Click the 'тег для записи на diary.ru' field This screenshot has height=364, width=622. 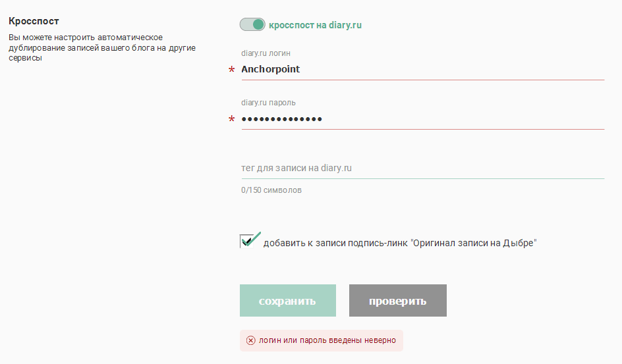(x=422, y=169)
